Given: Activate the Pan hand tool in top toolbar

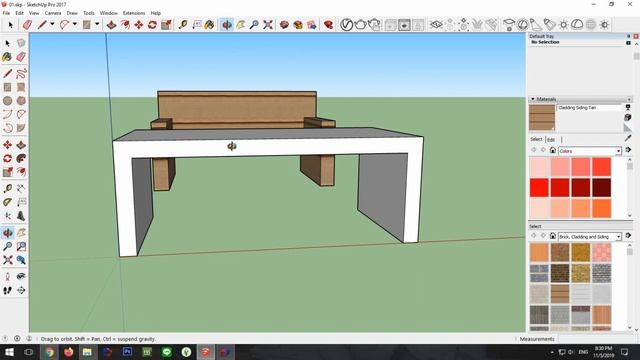Looking at the screenshot, I should (x=241, y=25).
